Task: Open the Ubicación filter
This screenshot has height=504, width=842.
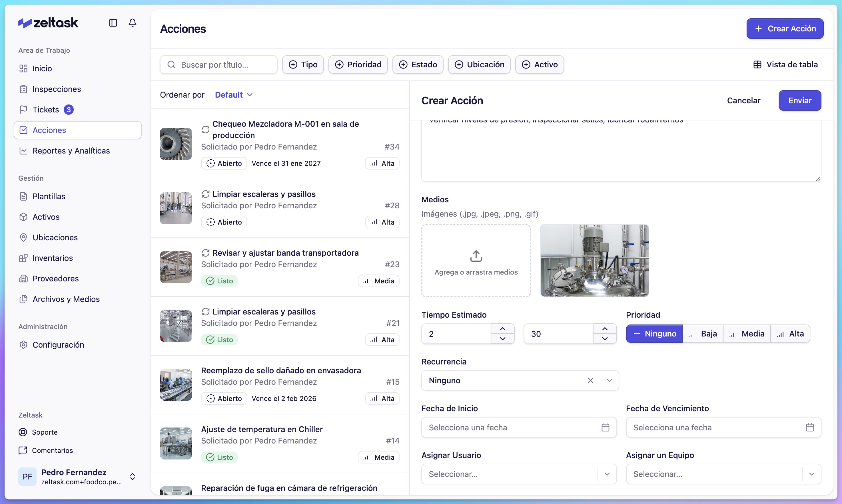Action: (x=479, y=64)
